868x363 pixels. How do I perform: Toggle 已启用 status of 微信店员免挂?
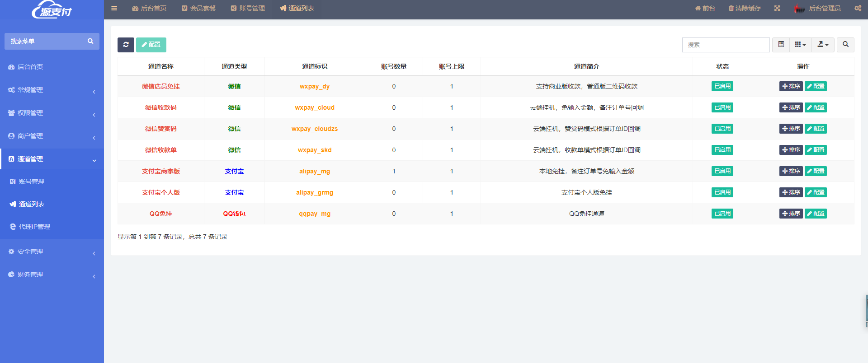coord(722,86)
